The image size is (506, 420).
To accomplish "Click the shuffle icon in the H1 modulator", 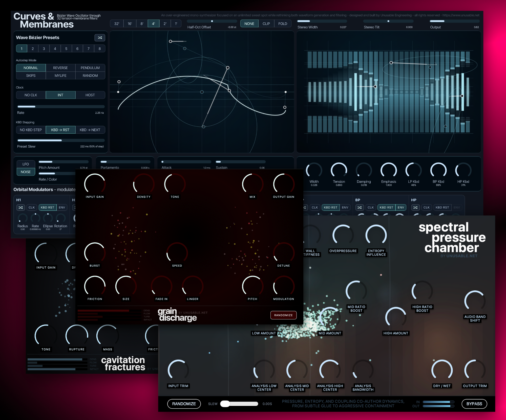I will pyautogui.click(x=21, y=207).
